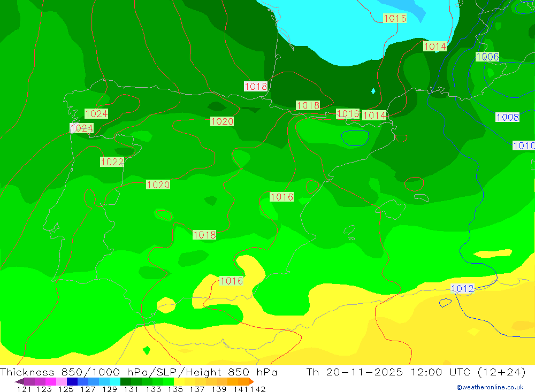Click the red 1022 pressure label
This screenshot has height=392, width=535.
click(112, 162)
